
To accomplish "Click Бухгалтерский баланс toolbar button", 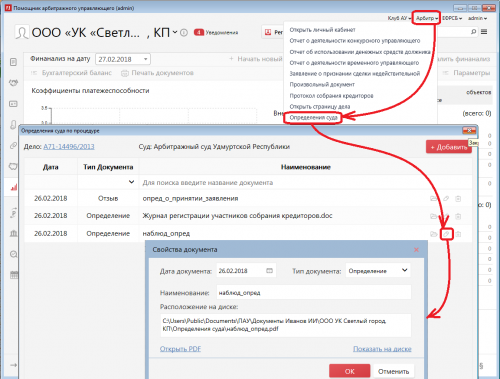I will coord(71,73).
